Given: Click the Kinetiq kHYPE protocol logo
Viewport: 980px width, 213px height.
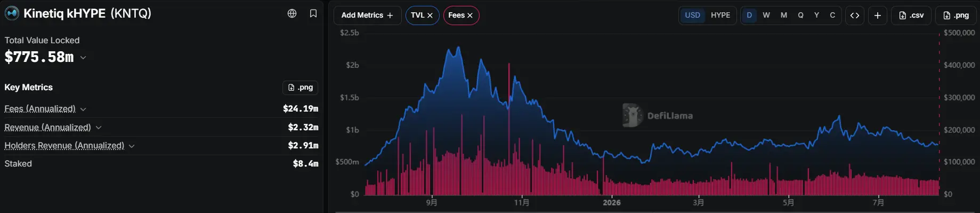Looking at the screenshot, I should coord(12,13).
